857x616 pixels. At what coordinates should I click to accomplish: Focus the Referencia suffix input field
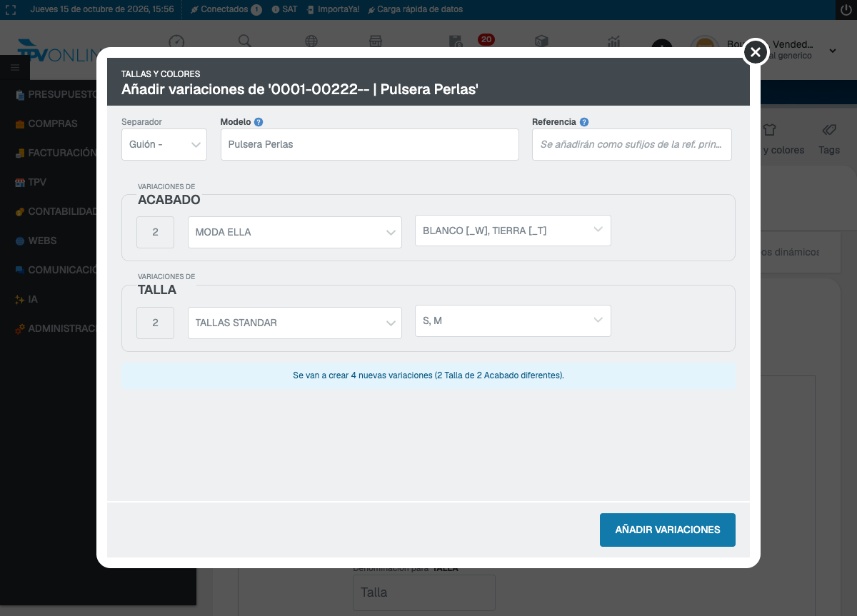(x=632, y=144)
